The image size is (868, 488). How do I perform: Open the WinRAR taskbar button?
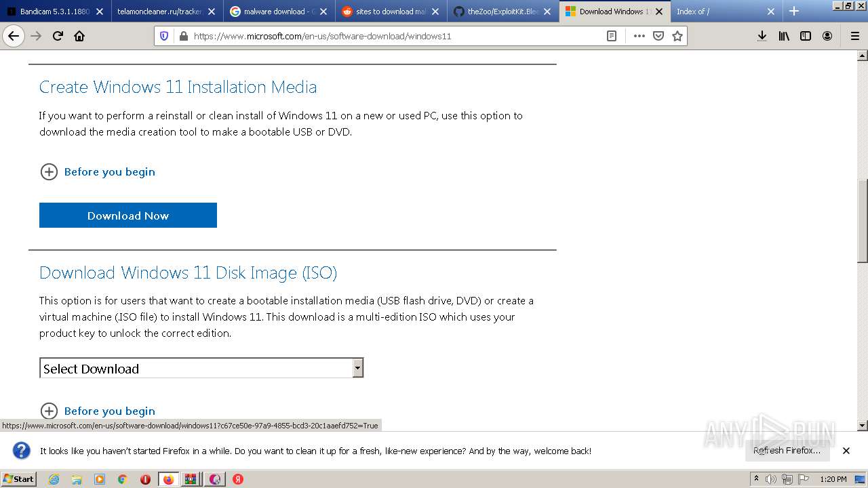pos(191,479)
